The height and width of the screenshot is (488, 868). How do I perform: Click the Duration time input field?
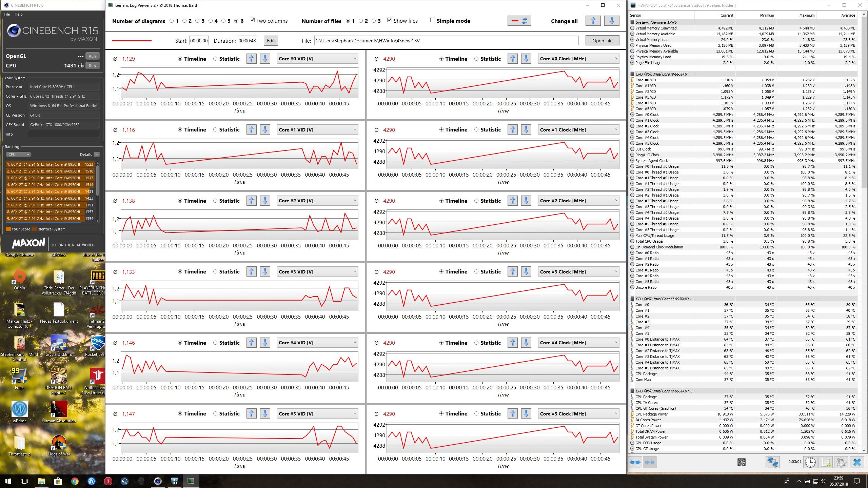click(x=247, y=41)
